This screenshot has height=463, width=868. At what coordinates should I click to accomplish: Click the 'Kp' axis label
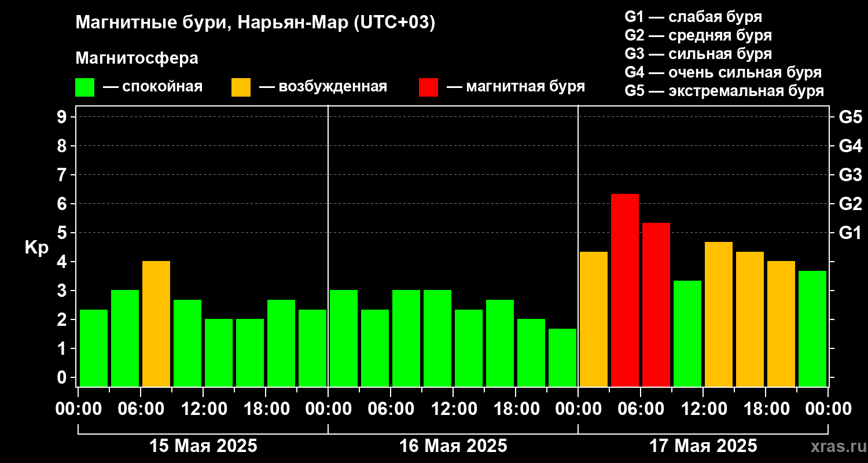(x=36, y=248)
